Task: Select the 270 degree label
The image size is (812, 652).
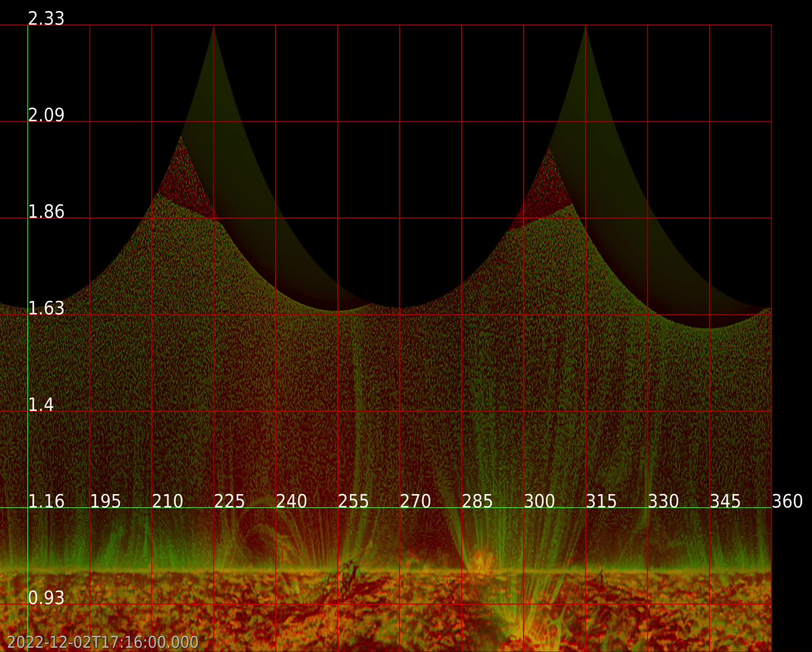Action: pyautogui.click(x=415, y=501)
